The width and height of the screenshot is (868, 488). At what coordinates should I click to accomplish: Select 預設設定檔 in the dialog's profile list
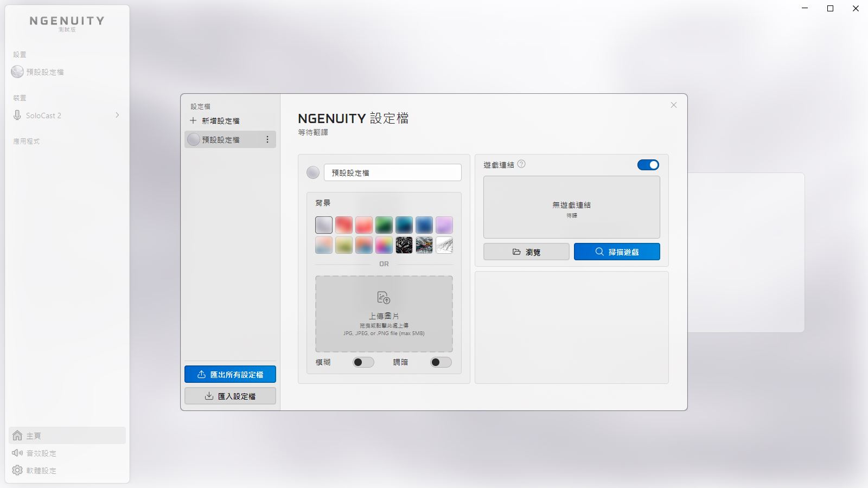[x=230, y=139]
